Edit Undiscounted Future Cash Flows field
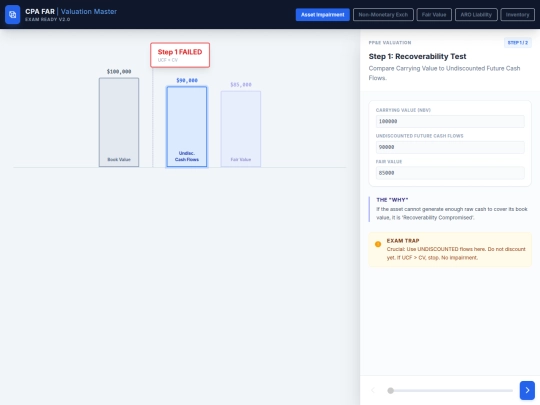 coord(450,147)
